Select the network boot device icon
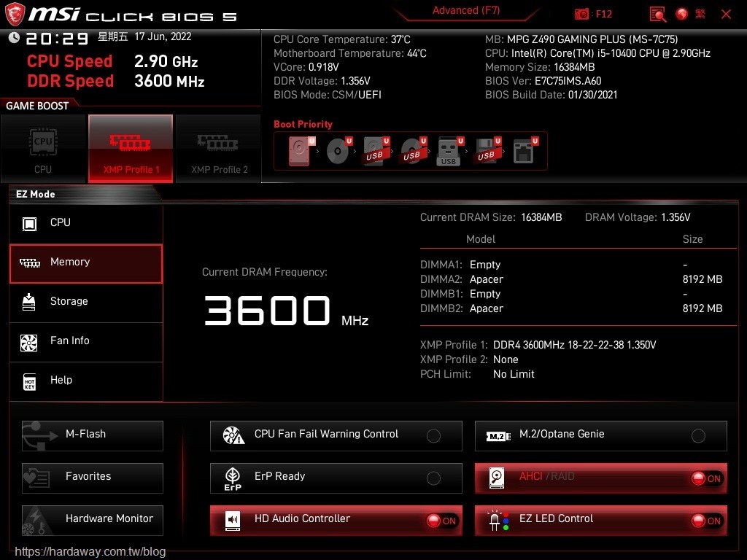Image resolution: width=747 pixels, height=560 pixels. pyautogui.click(x=525, y=151)
